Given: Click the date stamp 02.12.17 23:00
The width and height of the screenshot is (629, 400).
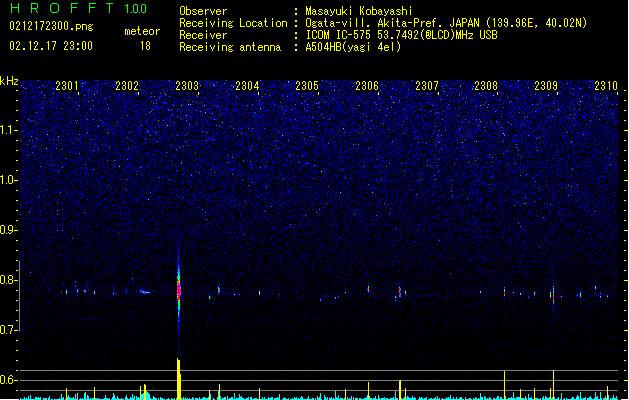Looking at the screenshot, I should point(51,46).
